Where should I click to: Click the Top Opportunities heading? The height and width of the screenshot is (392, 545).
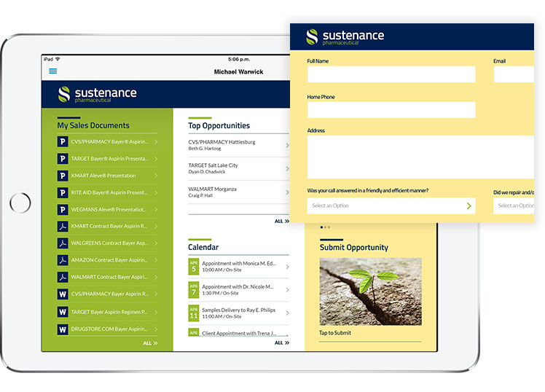[x=219, y=126]
